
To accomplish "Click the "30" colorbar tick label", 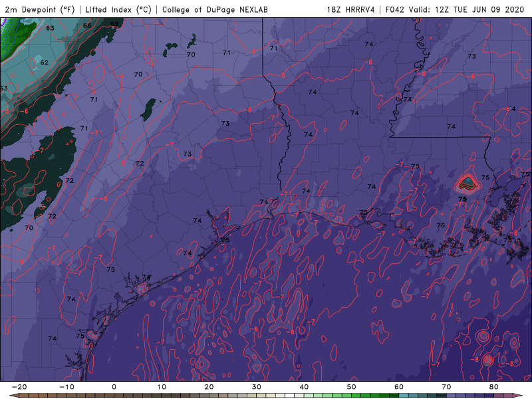I will 257,387.
